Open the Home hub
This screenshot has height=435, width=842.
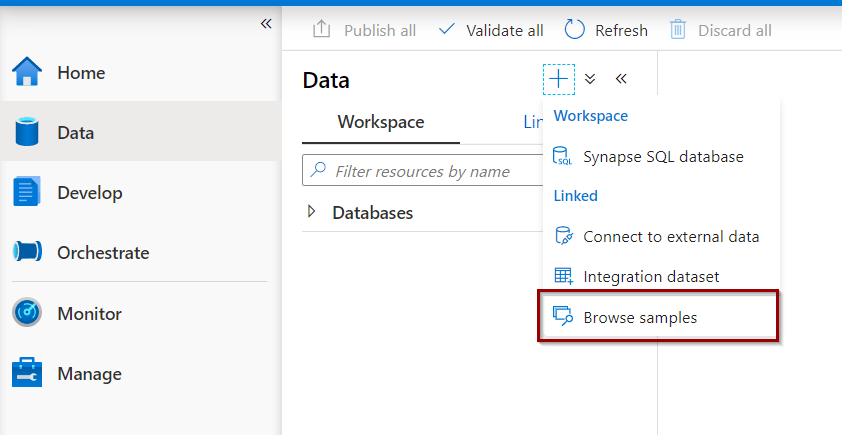click(140, 72)
